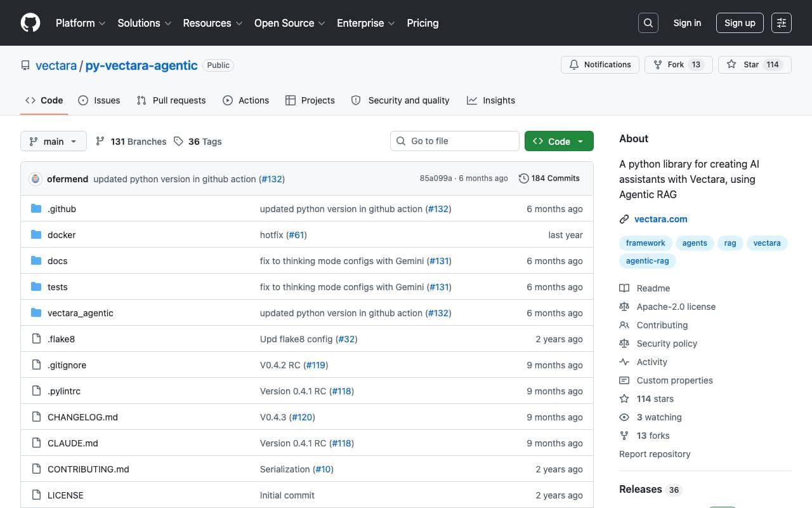Viewport: 812px width, 508px height.
Task: Click the tests folder icon
Action: [x=36, y=287]
